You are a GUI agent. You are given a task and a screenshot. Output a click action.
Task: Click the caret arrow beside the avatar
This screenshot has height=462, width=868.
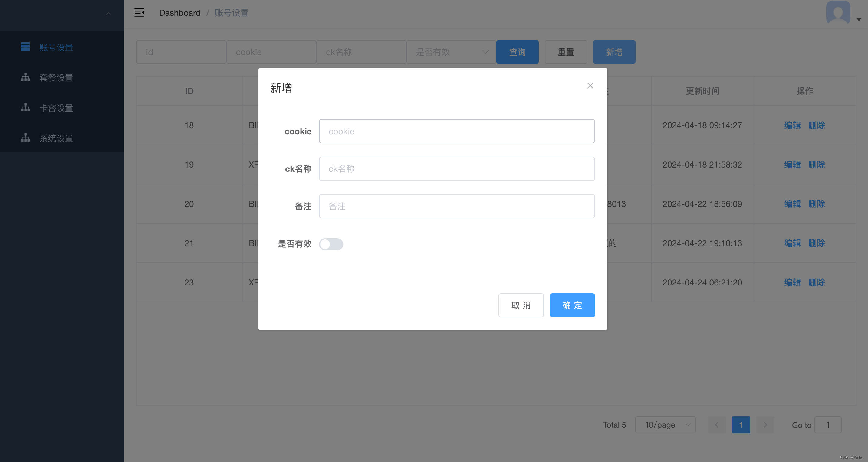[859, 20]
